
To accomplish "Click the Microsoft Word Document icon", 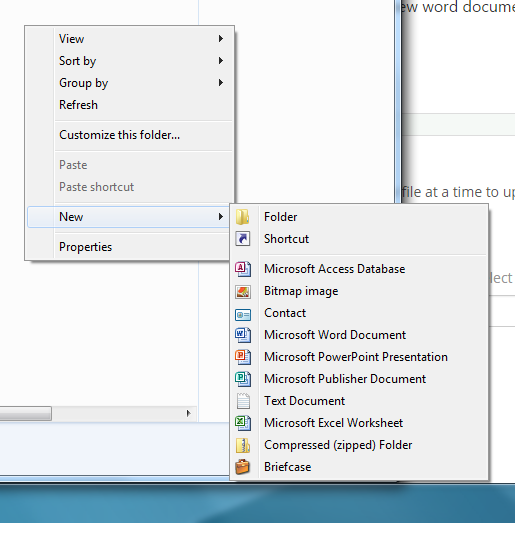I will coord(242,335).
